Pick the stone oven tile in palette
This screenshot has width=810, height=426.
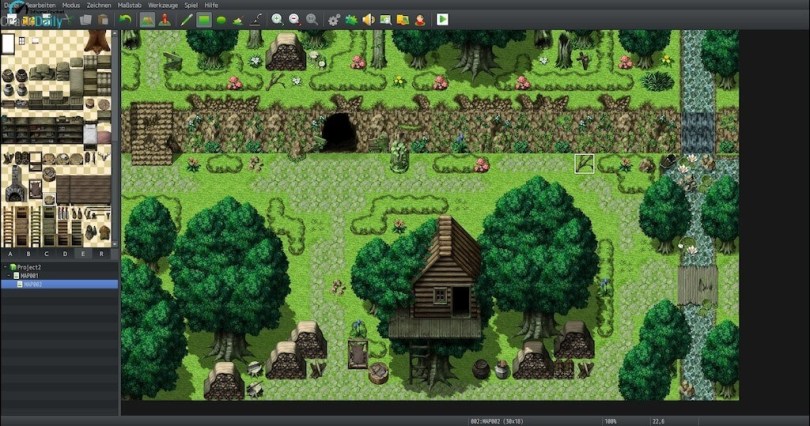(x=15, y=184)
